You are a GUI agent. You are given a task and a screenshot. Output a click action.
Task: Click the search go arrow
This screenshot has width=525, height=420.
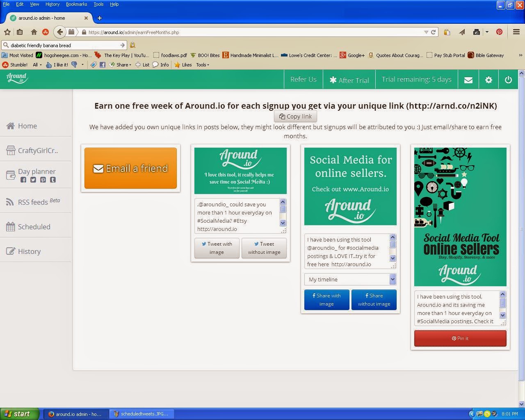point(122,45)
